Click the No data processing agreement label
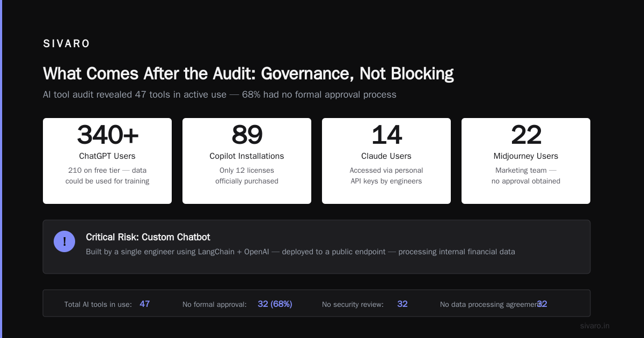Viewport: 644px width, 338px height. coord(491,304)
